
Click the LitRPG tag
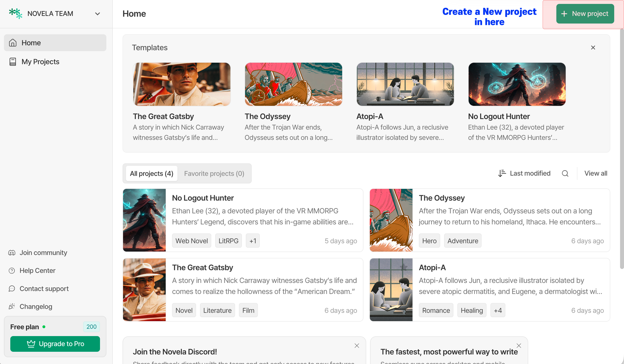point(229,241)
